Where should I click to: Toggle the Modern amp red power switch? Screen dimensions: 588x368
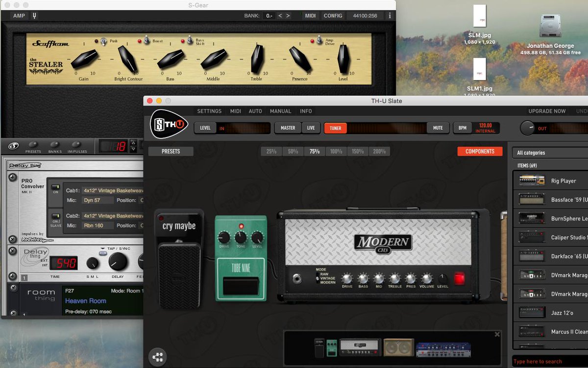pos(459,279)
